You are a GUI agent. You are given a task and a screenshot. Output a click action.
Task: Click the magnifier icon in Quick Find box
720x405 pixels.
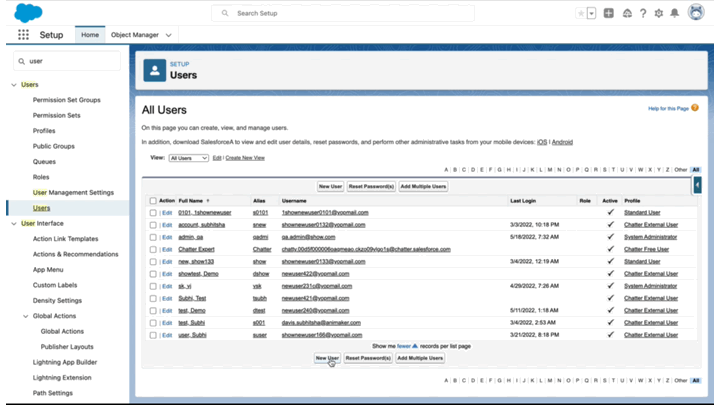tap(22, 61)
